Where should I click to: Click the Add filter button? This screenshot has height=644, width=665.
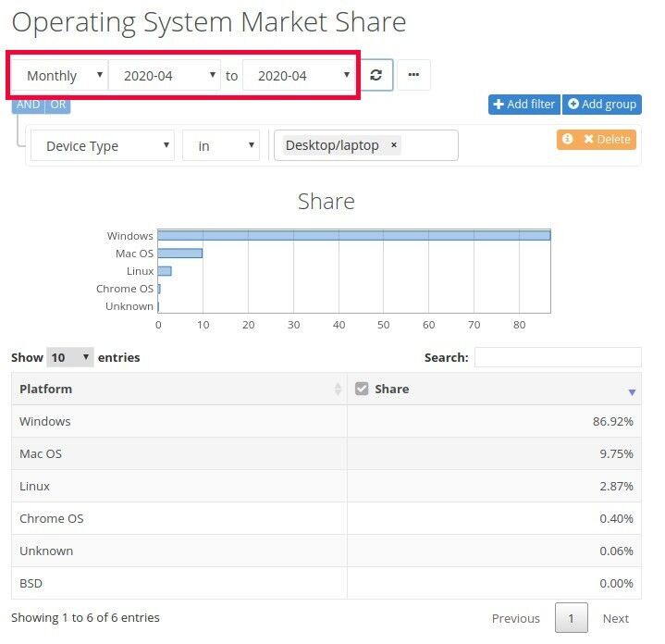(523, 105)
